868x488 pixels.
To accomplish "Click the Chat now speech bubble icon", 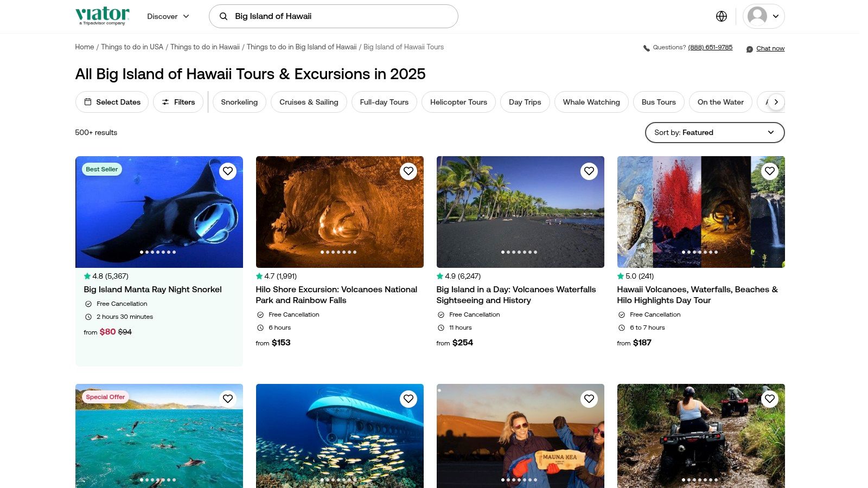I will pyautogui.click(x=749, y=49).
